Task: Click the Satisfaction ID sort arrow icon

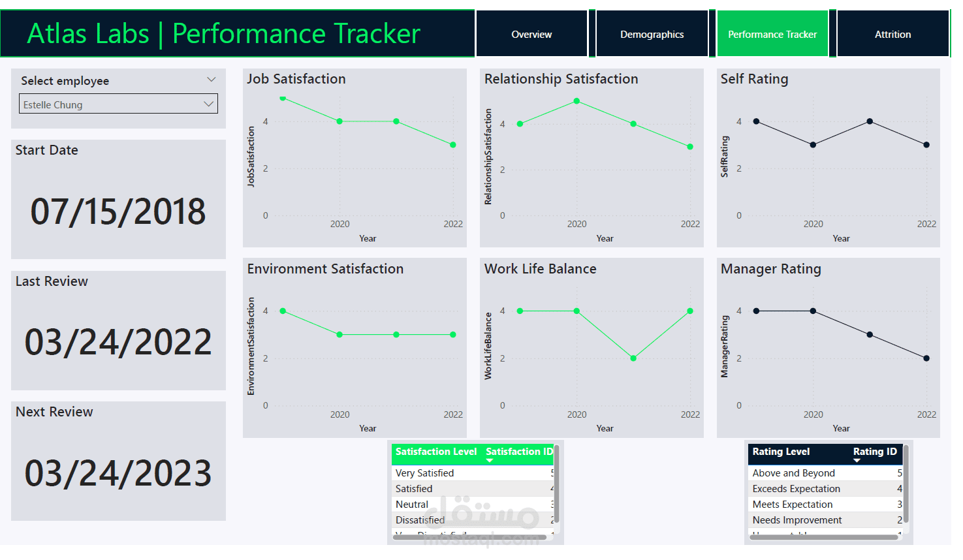Action: click(x=490, y=461)
